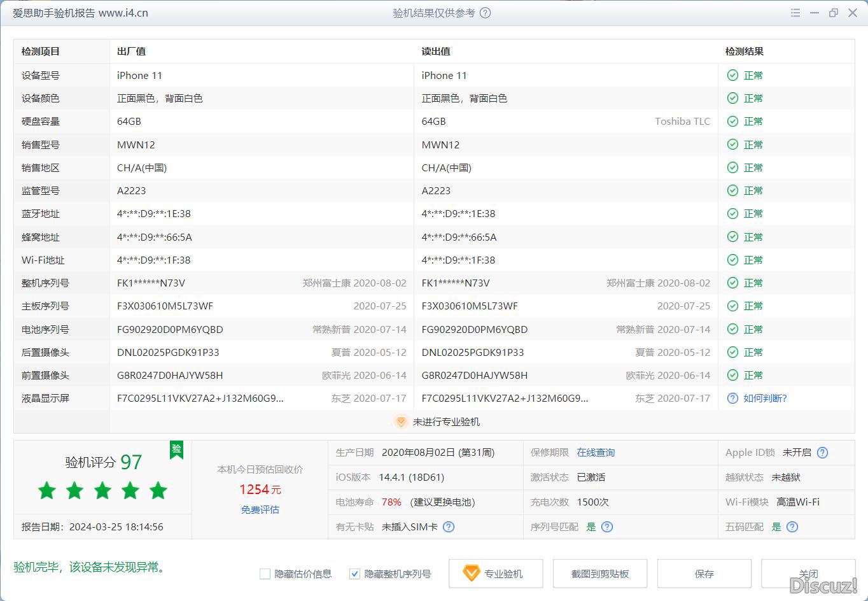Click the help icon next to 未插入SIM卡
The image size is (868, 601).
tap(449, 527)
